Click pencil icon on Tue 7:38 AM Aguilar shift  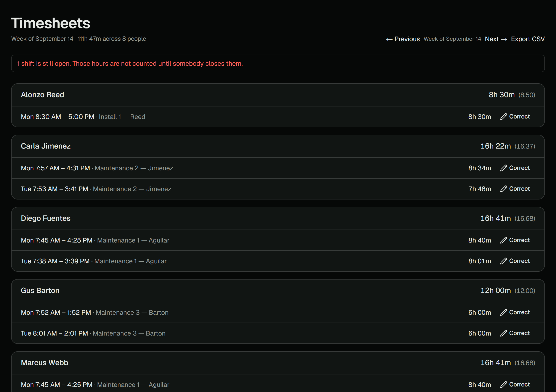[503, 261]
